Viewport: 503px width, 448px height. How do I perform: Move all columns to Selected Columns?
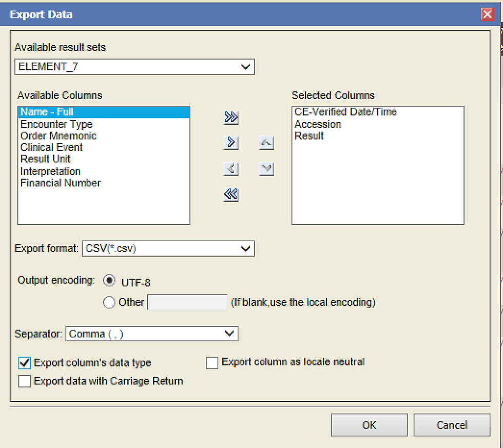pyautogui.click(x=230, y=118)
